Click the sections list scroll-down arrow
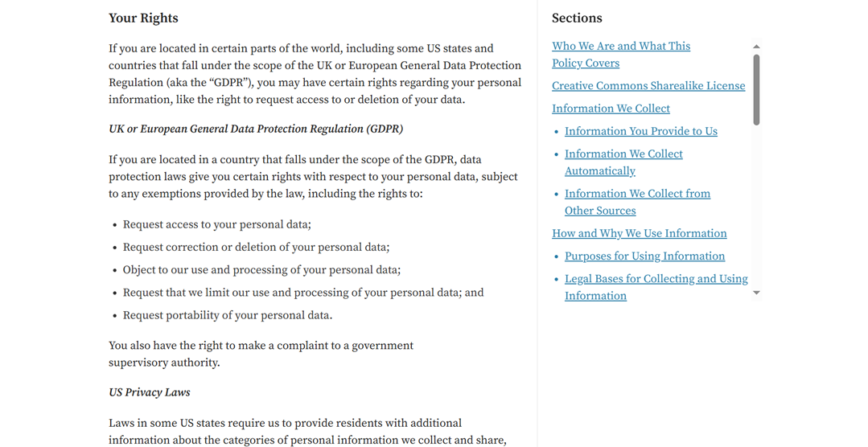The image size is (868, 447). tap(756, 293)
